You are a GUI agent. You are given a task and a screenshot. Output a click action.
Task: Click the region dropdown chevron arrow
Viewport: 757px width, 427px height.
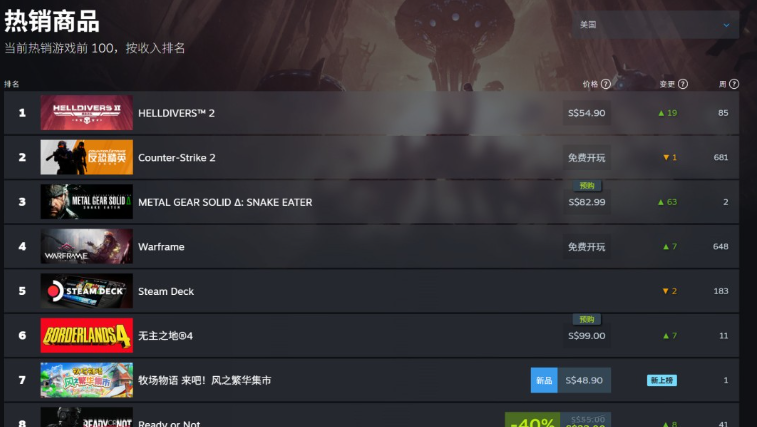click(726, 25)
